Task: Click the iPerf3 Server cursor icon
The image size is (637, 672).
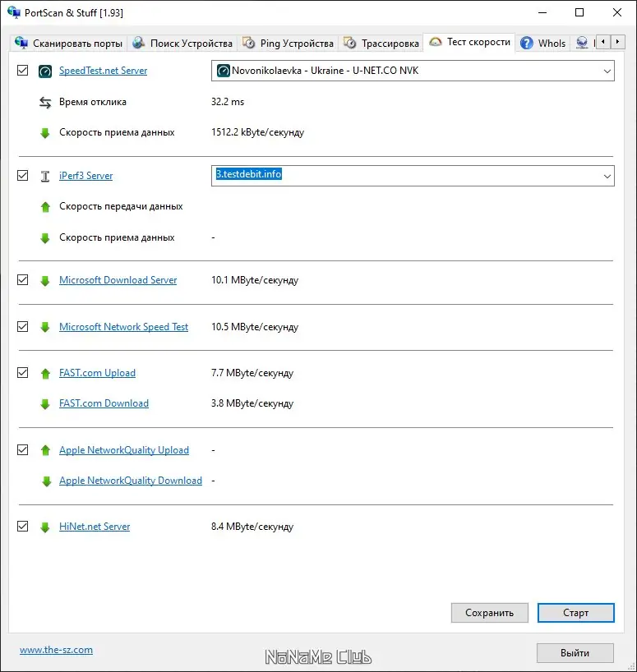Action: click(45, 176)
